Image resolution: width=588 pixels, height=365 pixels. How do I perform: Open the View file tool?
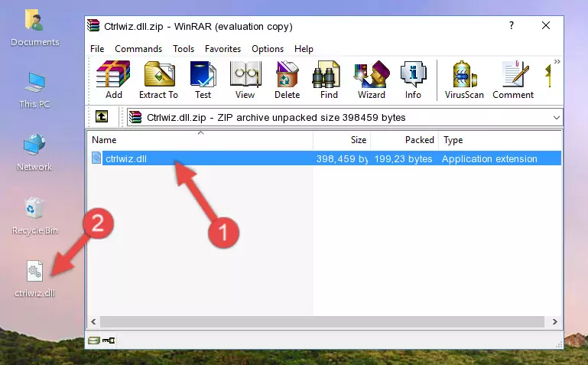245,80
